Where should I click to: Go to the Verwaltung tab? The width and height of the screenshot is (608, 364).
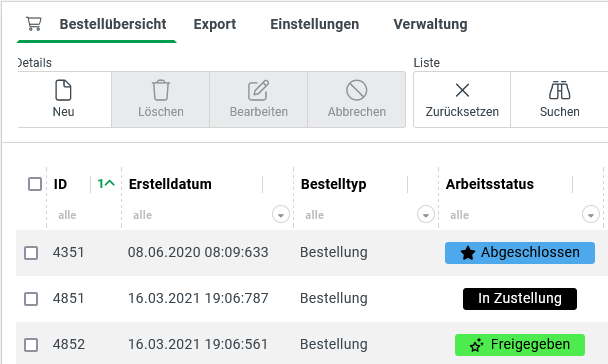point(430,24)
